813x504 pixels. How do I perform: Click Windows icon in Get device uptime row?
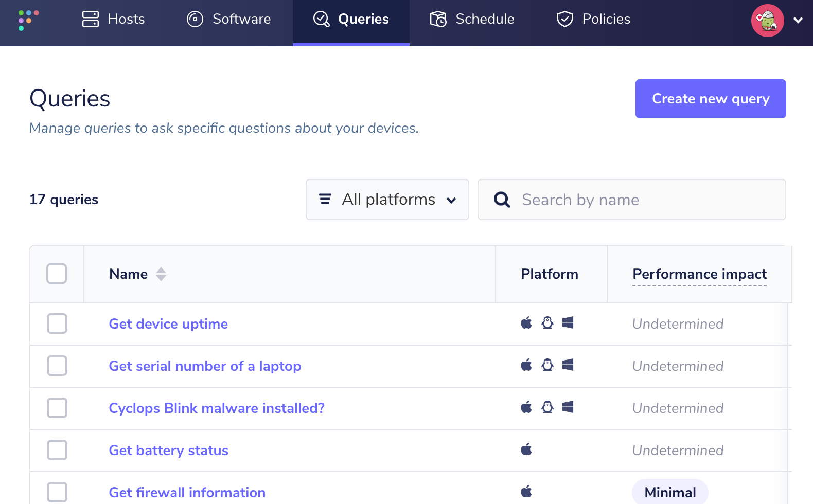click(x=568, y=323)
